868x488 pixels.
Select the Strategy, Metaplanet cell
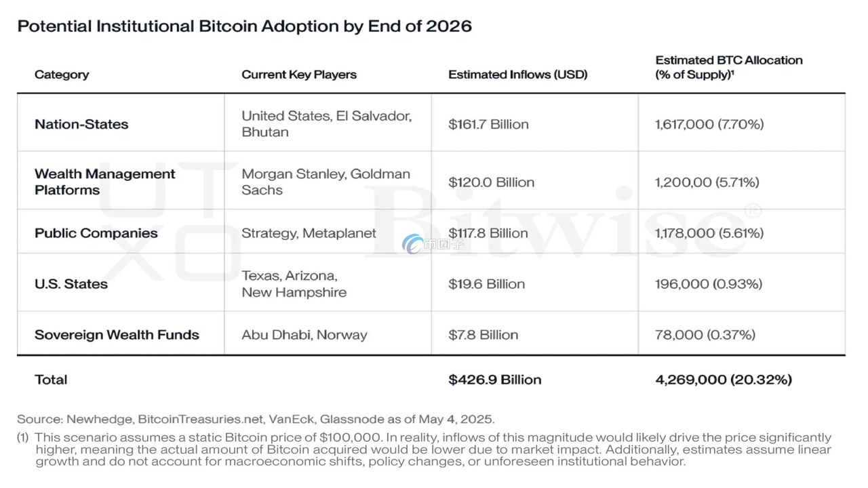coord(309,233)
